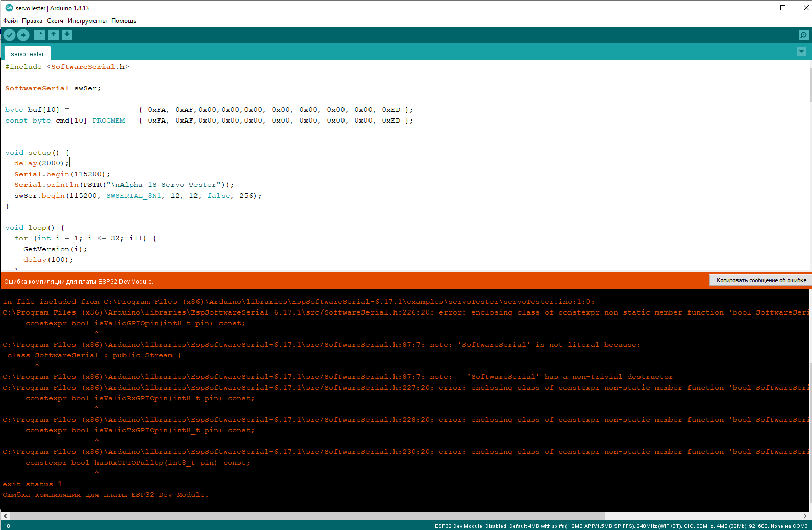Image resolution: width=812 pixels, height=530 pixels.
Task: Click the 'delay(2000);' line
Action: click(41, 163)
